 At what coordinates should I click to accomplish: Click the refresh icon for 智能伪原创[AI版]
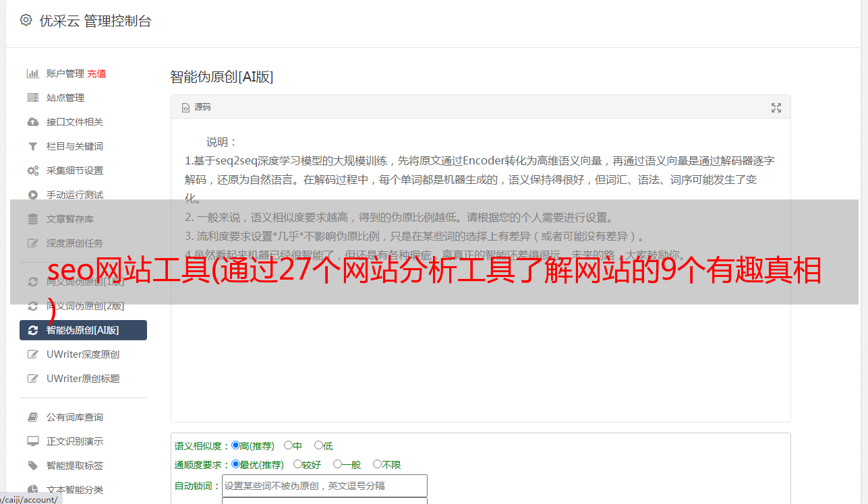click(x=32, y=330)
